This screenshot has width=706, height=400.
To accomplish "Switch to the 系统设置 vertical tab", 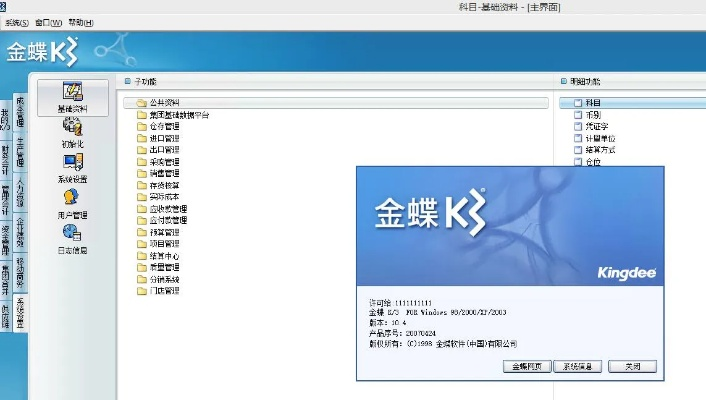I will point(22,318).
